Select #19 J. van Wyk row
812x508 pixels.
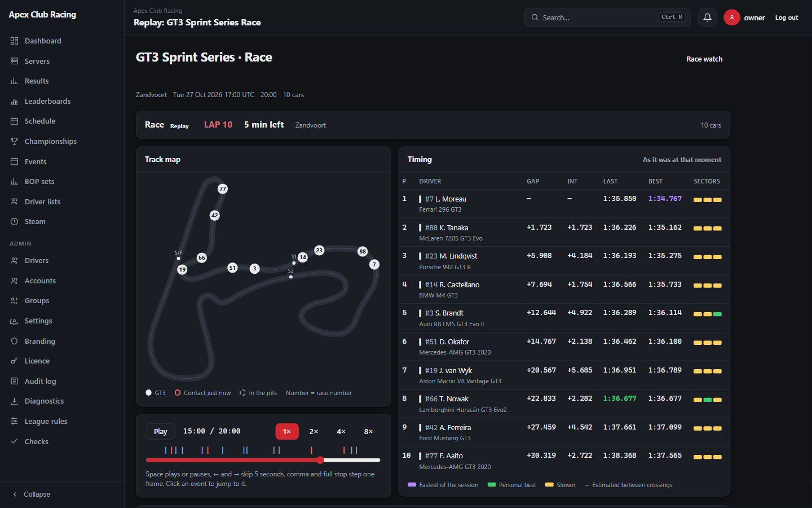[x=564, y=375]
